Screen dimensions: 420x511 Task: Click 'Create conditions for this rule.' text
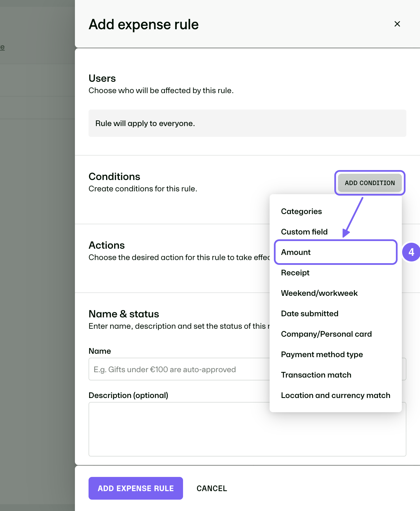coord(143,189)
